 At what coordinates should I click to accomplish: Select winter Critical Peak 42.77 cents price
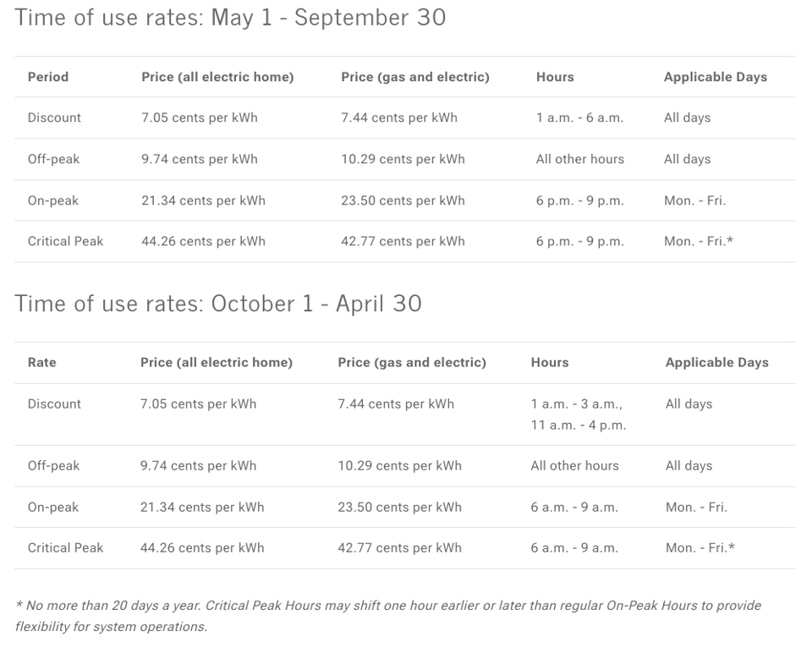pyautogui.click(x=399, y=548)
